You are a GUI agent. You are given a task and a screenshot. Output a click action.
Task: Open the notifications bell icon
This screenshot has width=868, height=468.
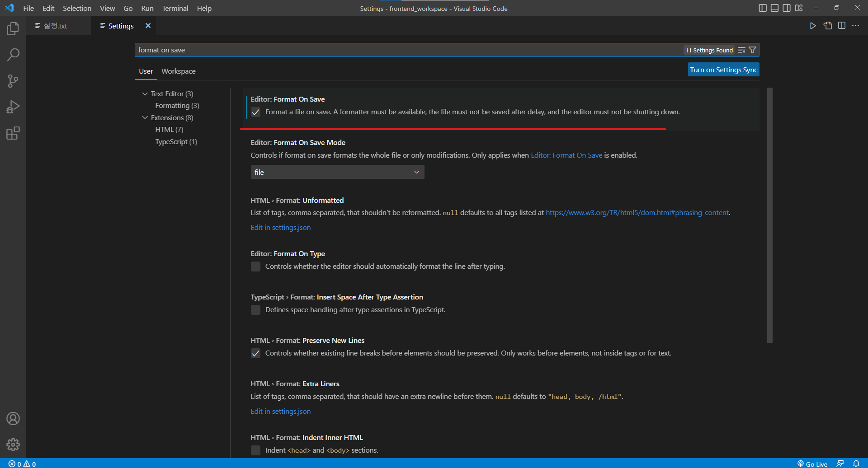[x=856, y=464]
